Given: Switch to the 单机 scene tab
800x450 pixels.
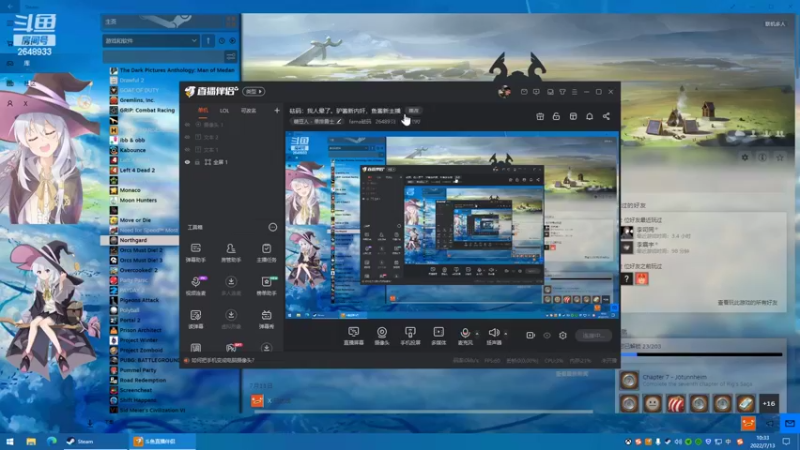Looking at the screenshot, I should (203, 110).
